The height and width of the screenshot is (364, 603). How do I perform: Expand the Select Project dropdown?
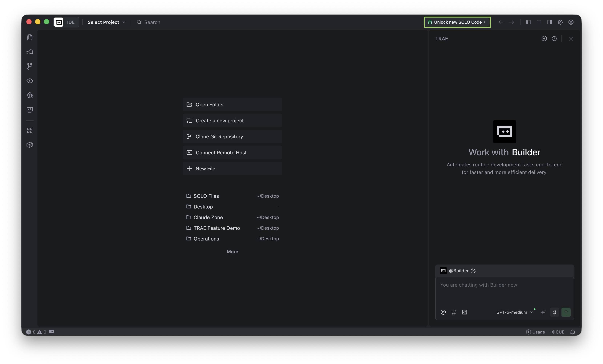[107, 22]
